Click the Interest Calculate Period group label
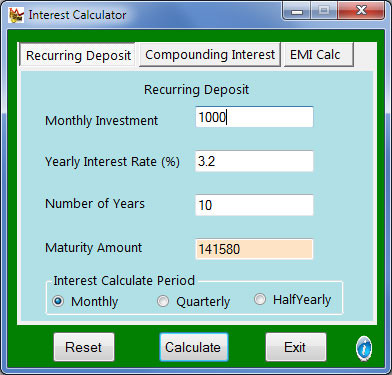The width and height of the screenshot is (392, 375). 124,281
